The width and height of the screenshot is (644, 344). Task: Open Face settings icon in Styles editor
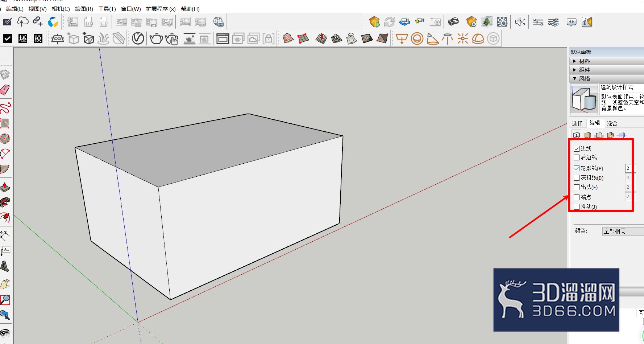pyautogui.click(x=588, y=135)
